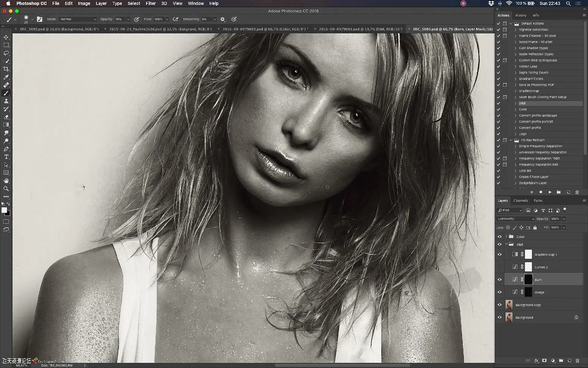Viewport: 588px width, 368px height.
Task: Select the Zoom tool in toolbar
Action: coord(6,189)
